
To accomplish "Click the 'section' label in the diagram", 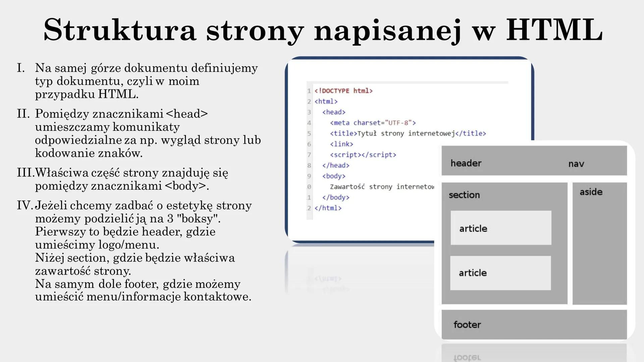I will (464, 195).
